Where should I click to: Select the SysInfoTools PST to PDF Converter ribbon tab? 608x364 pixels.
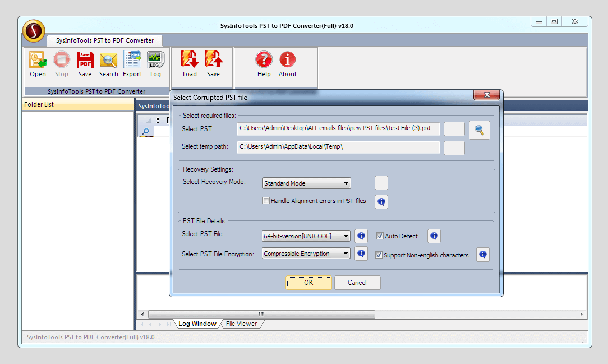pos(105,40)
